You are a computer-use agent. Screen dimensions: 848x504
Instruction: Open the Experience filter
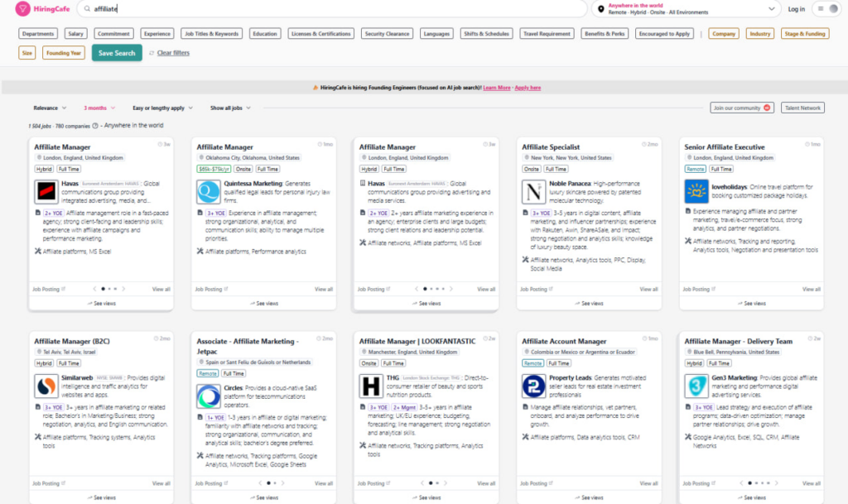pyautogui.click(x=157, y=33)
